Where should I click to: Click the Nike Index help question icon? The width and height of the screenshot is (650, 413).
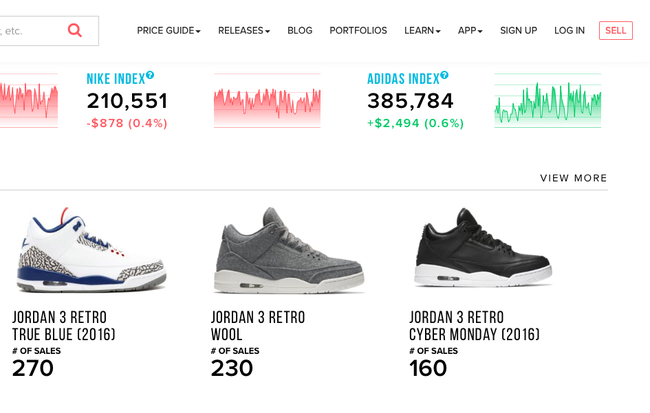150,75
